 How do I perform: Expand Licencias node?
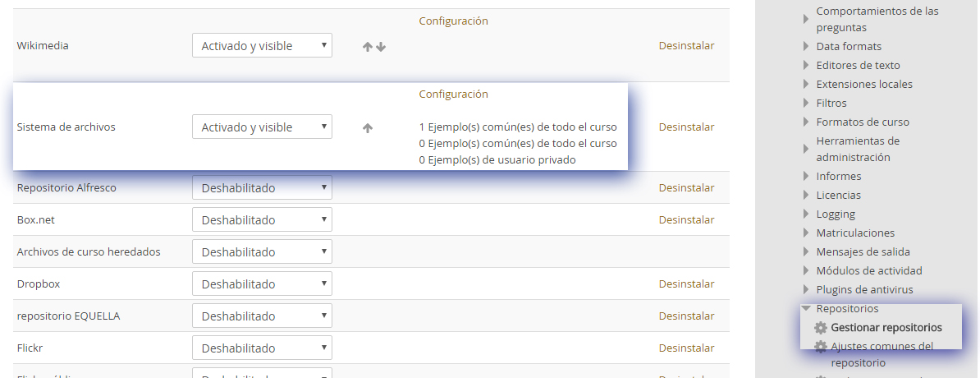click(x=806, y=196)
